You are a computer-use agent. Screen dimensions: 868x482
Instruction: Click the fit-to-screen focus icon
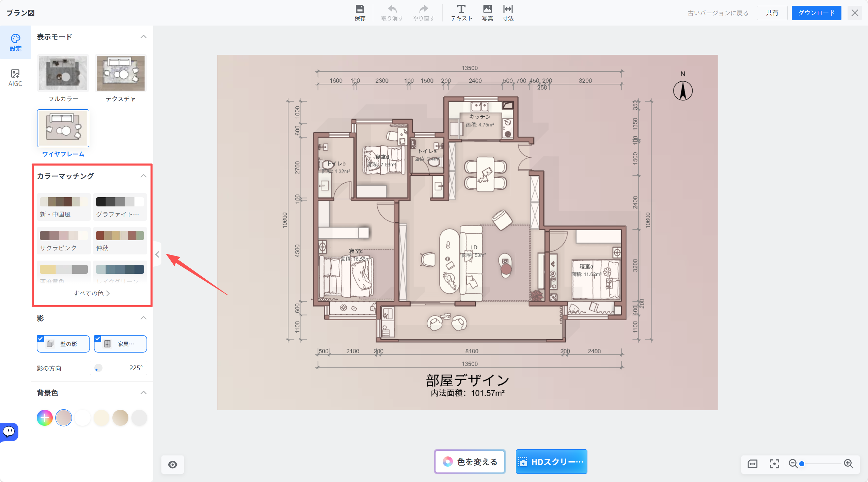coord(774,464)
